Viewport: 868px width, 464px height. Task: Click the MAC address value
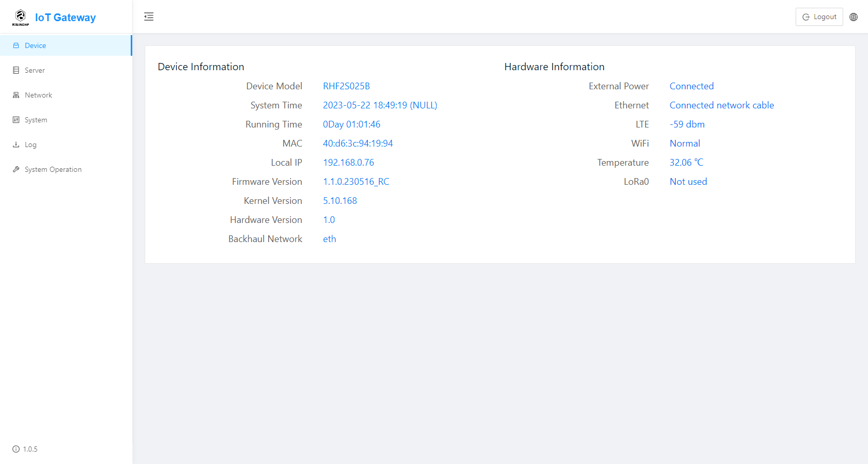358,143
